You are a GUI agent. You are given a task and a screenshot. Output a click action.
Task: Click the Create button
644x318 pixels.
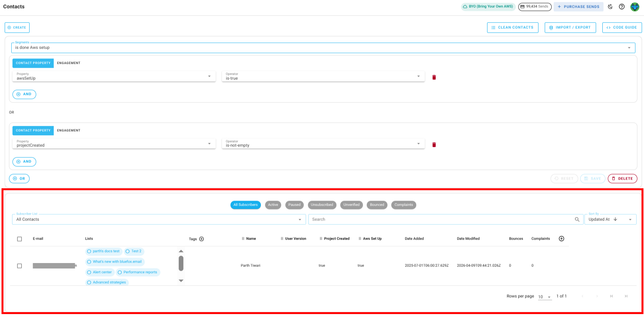17,28
